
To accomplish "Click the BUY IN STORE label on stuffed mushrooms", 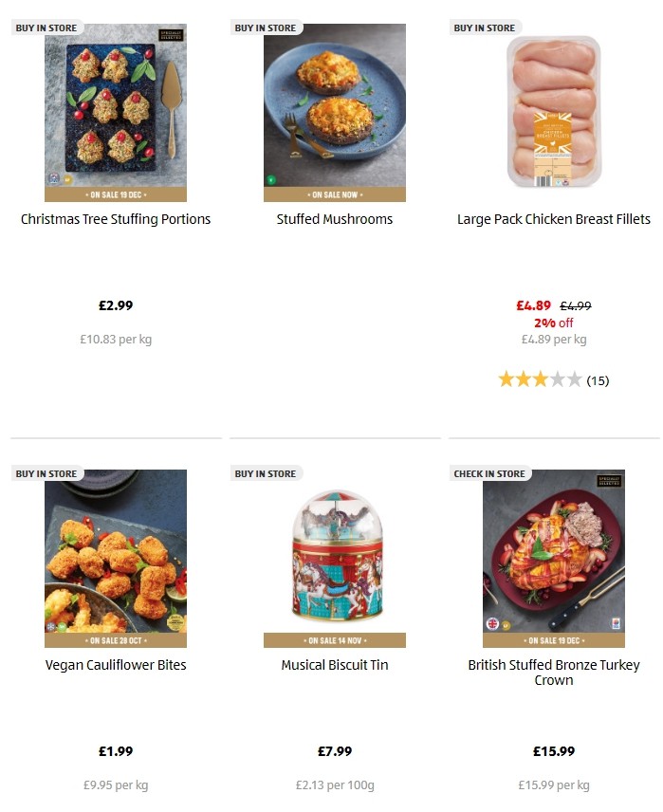I will (265, 28).
